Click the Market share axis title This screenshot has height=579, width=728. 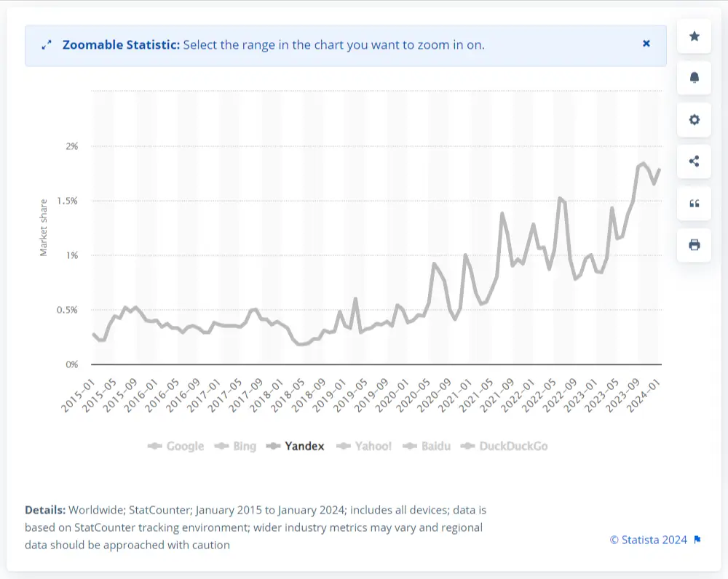(x=44, y=227)
